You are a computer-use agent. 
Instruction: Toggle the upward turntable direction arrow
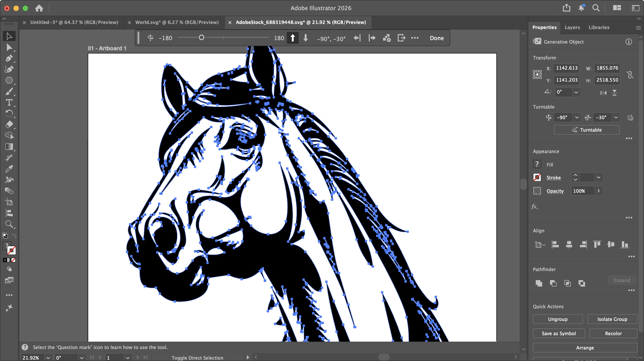(x=293, y=38)
